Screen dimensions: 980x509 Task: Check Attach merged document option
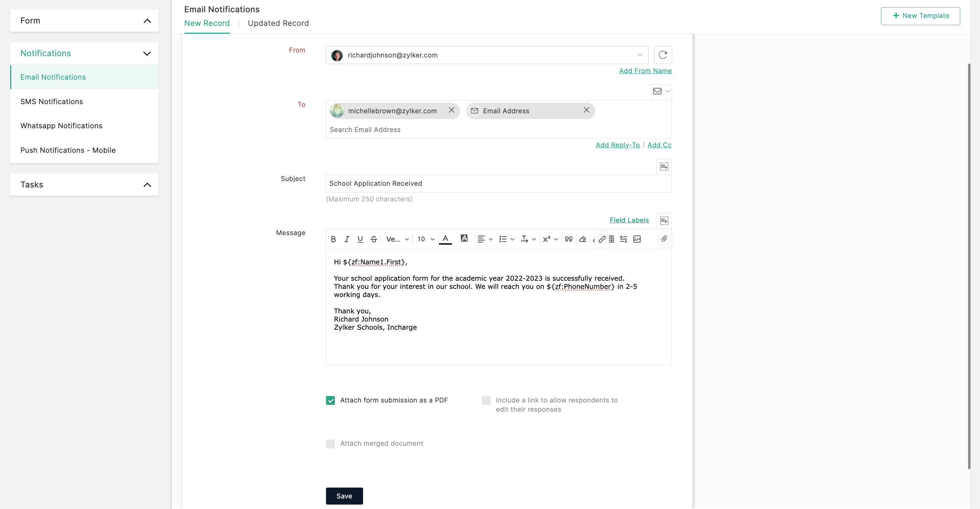pos(330,444)
